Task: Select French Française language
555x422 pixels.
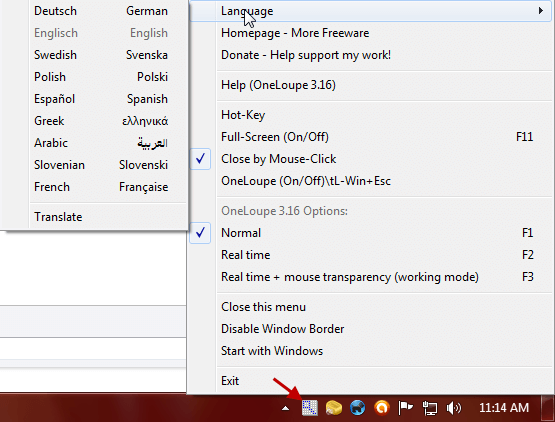Action: 101,187
